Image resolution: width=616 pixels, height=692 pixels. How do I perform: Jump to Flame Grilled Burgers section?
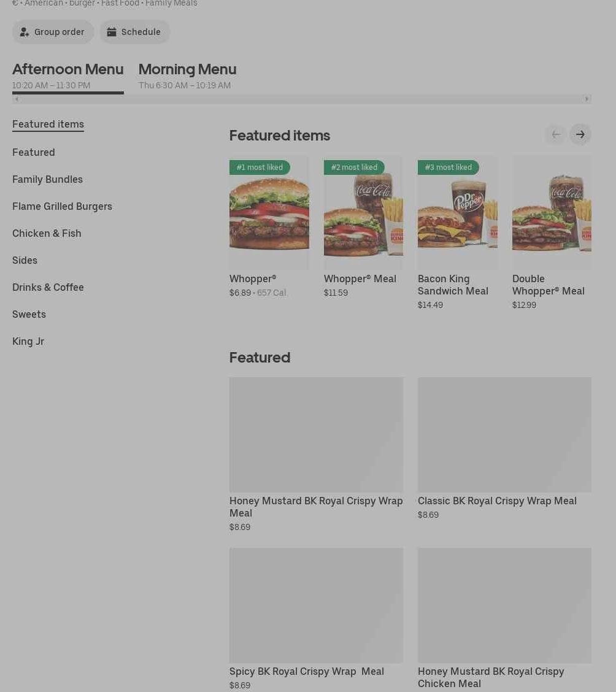click(62, 206)
